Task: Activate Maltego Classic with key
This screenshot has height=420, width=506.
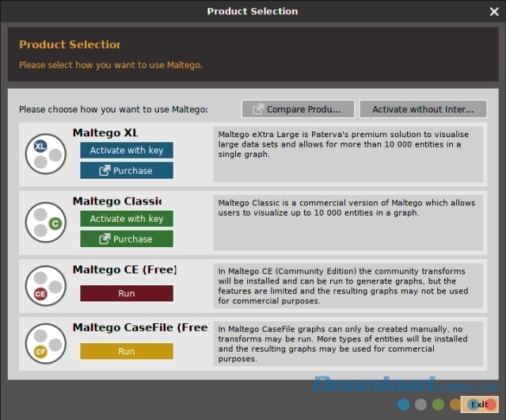Action: 127,219
